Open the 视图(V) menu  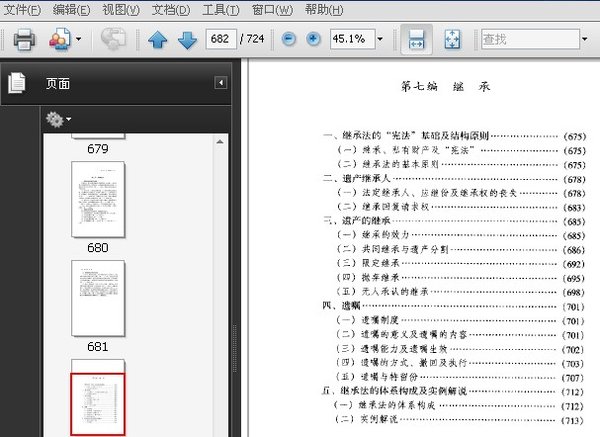[121, 10]
